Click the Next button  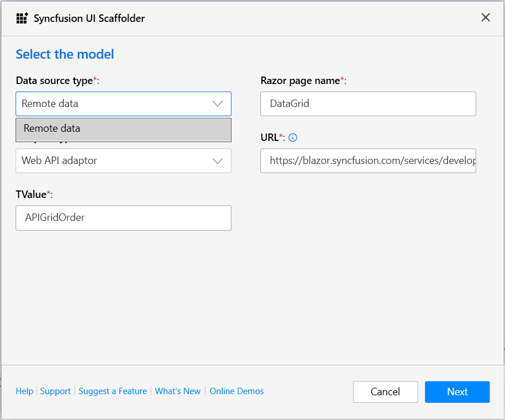[457, 392]
